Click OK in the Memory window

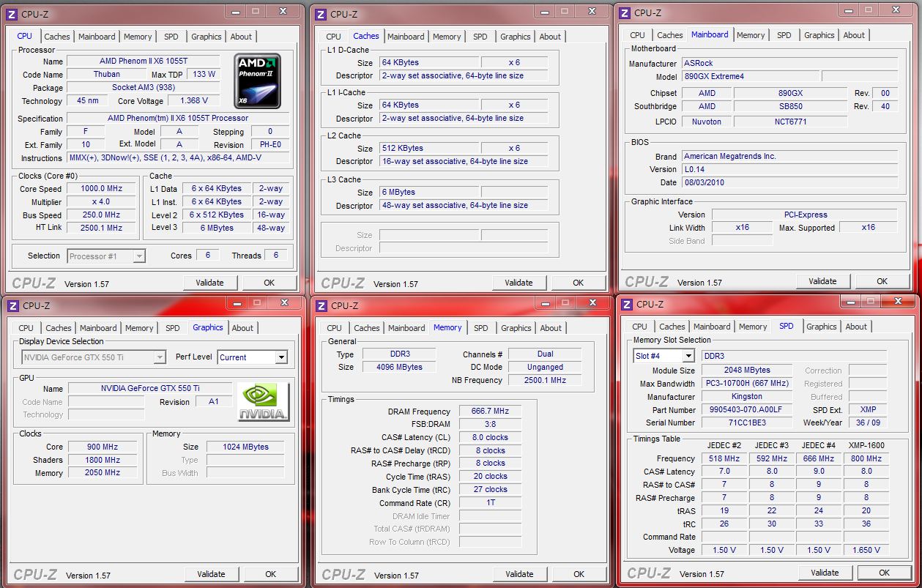579,574
